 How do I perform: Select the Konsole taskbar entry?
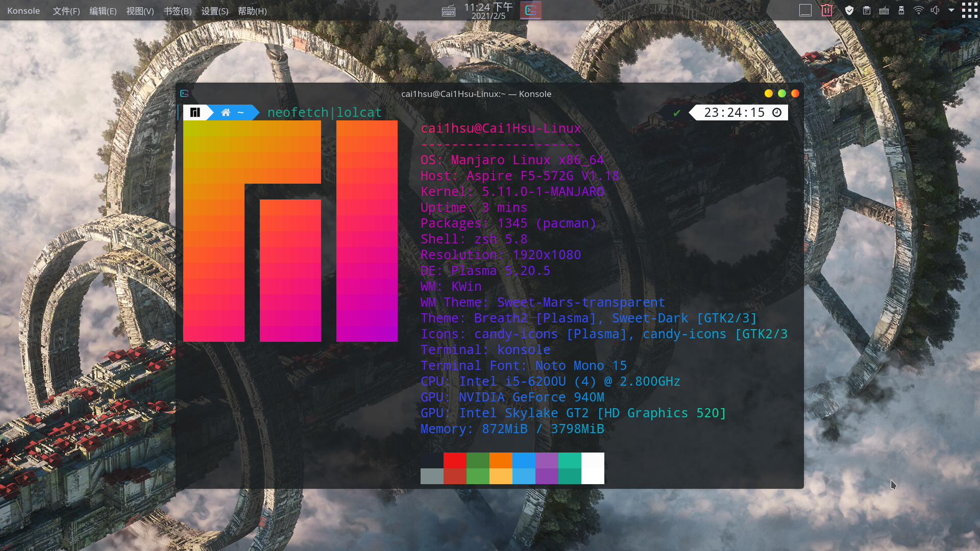530,10
